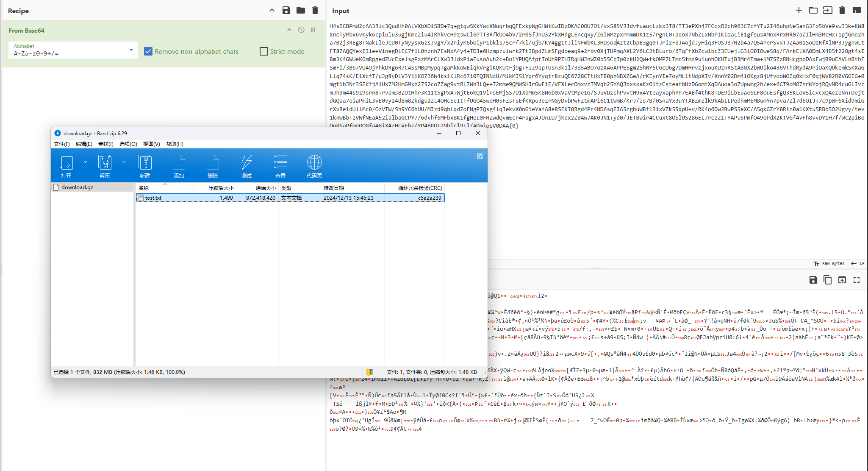The width and height of the screenshot is (868, 471).
Task: Save the recipe using the disk icon
Action: coord(286,11)
